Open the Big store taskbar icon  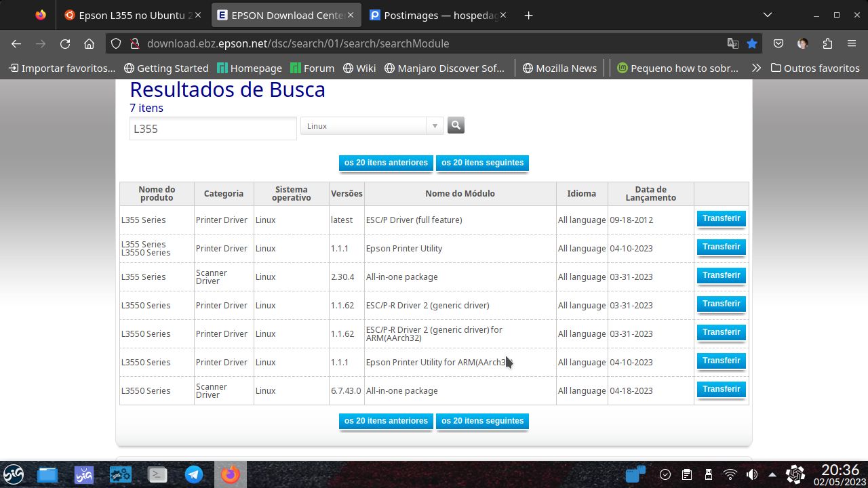tap(84, 474)
